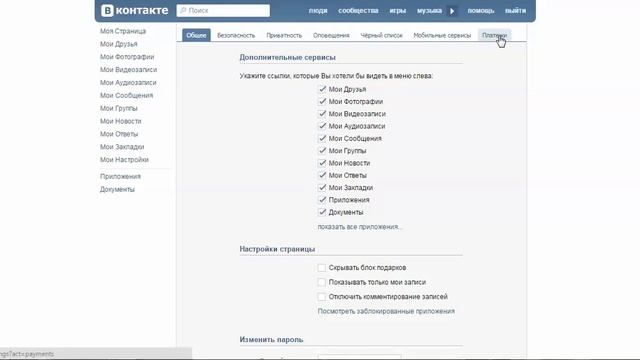
Task: Open Мои Ответы in sidebar
Action: tap(119, 134)
